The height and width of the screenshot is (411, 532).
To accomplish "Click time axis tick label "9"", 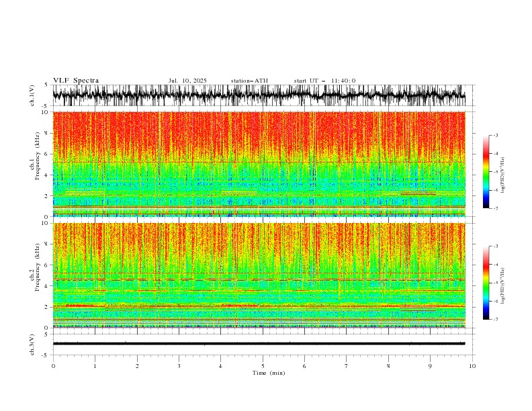I will pyautogui.click(x=430, y=366).
